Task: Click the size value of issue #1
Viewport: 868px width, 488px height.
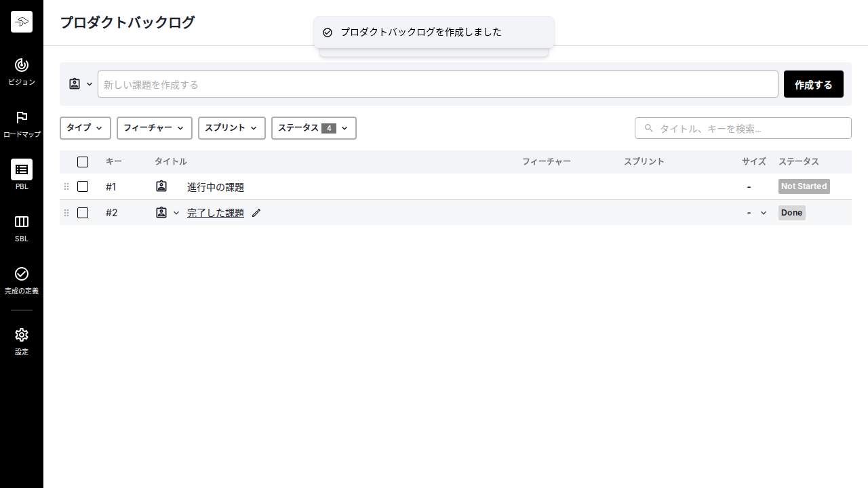Action: point(749,186)
